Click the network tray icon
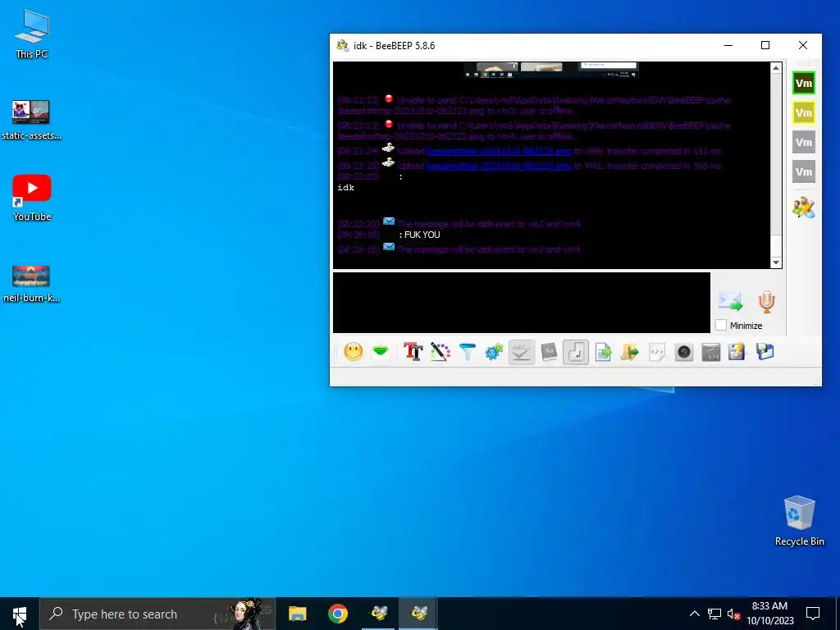Image resolution: width=840 pixels, height=630 pixels. coord(714,614)
